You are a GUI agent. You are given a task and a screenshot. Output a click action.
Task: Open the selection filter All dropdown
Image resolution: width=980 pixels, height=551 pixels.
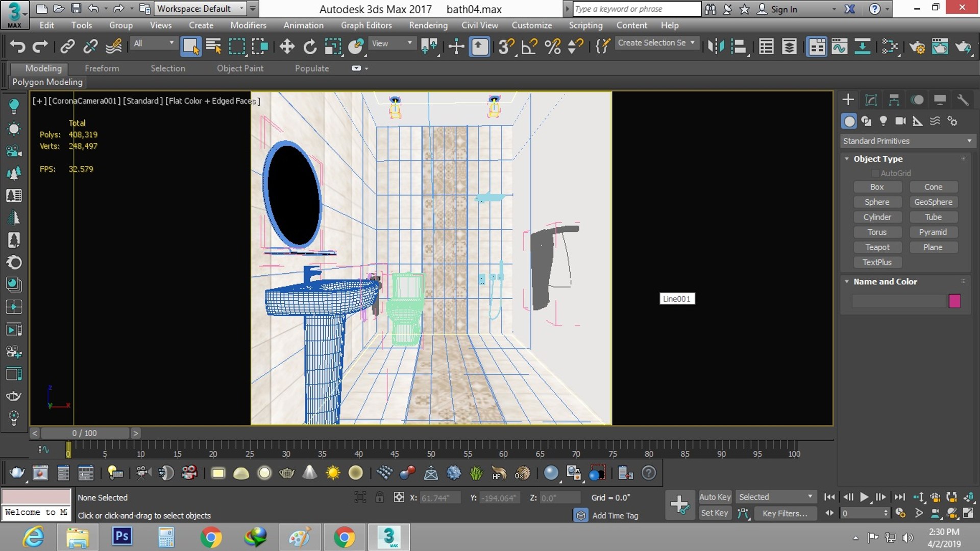tap(154, 43)
